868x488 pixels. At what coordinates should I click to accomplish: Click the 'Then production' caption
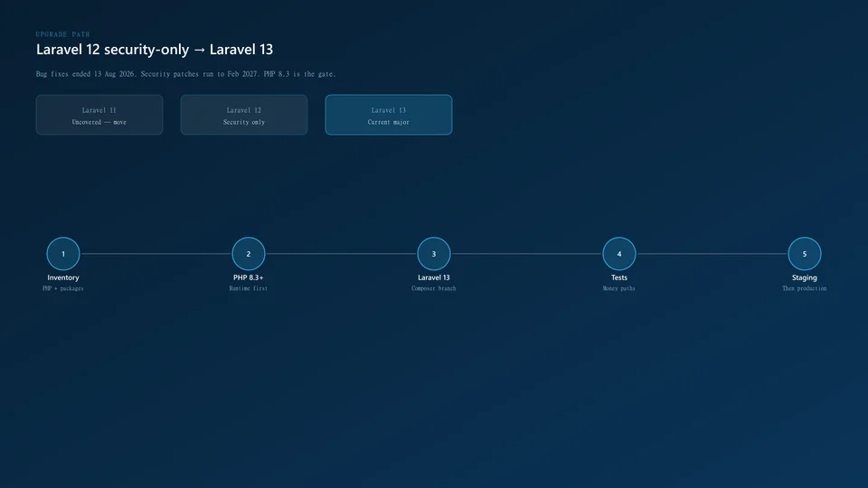(805, 288)
